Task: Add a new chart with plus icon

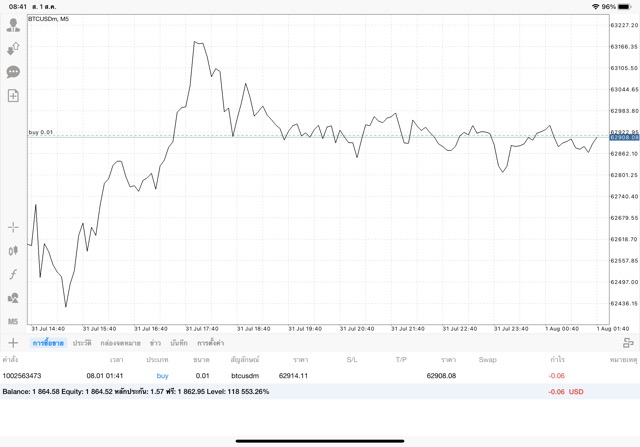Action: [13, 343]
